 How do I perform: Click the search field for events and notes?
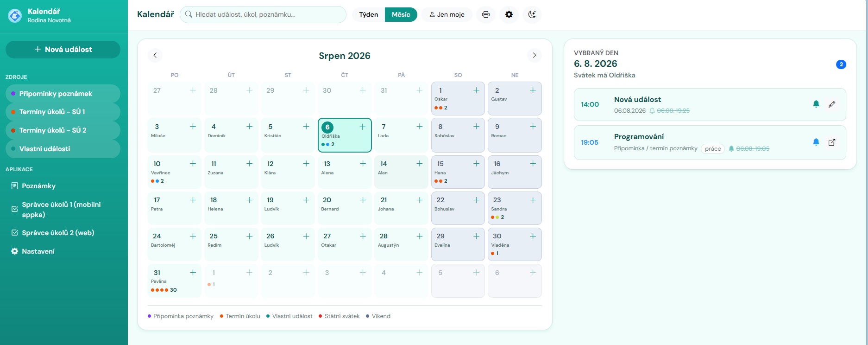click(x=263, y=14)
